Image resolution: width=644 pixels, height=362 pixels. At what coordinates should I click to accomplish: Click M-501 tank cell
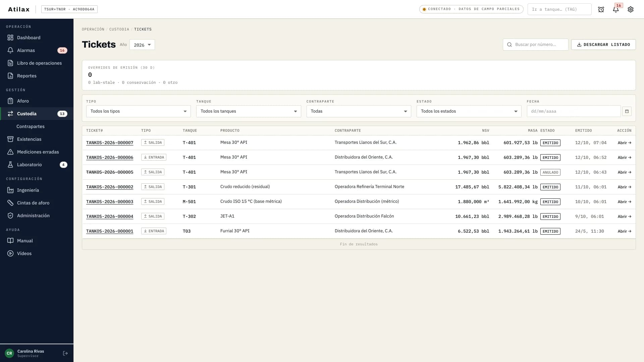189,202
